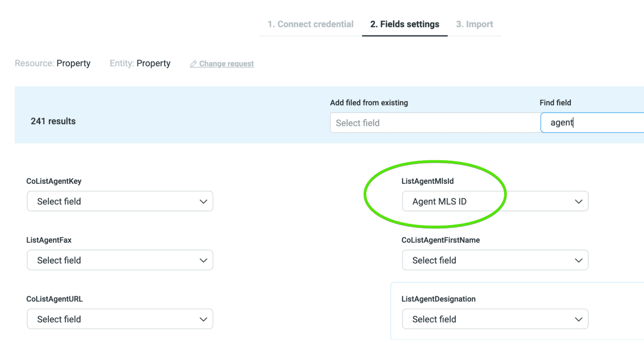Click the chevron on the Add filed from existing box
The image size is (644, 340).
tap(529, 122)
